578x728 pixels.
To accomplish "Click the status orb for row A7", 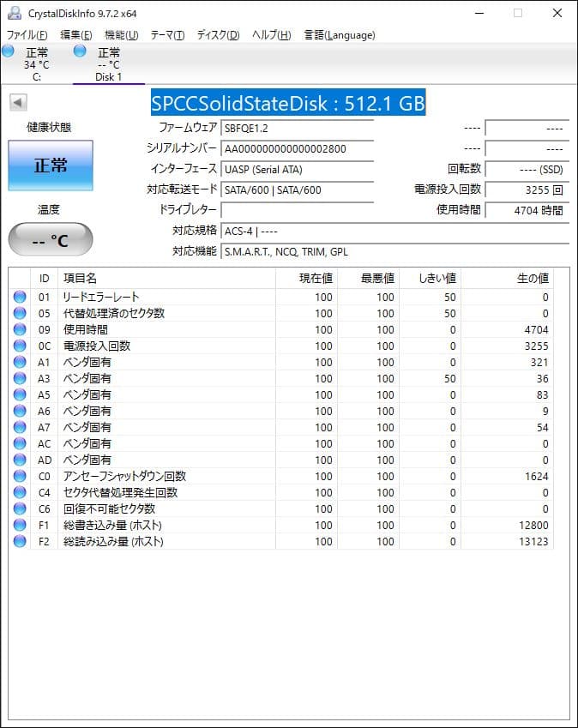I will pos(20,427).
